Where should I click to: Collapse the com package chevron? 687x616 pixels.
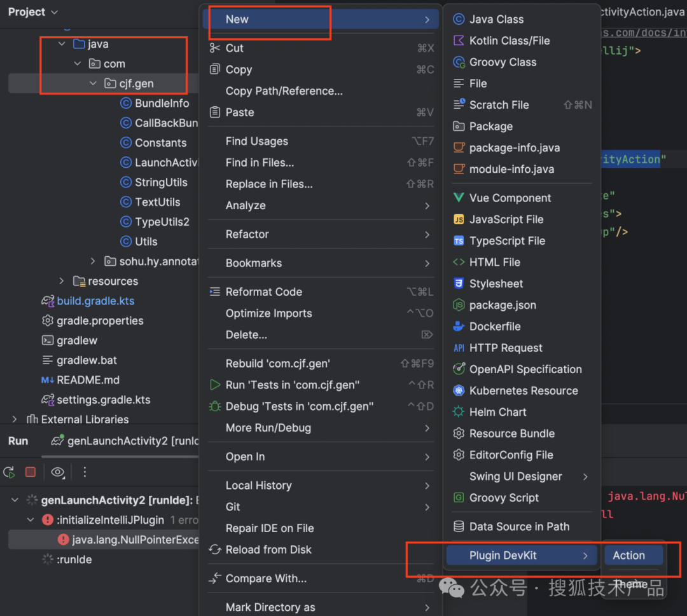pos(78,64)
